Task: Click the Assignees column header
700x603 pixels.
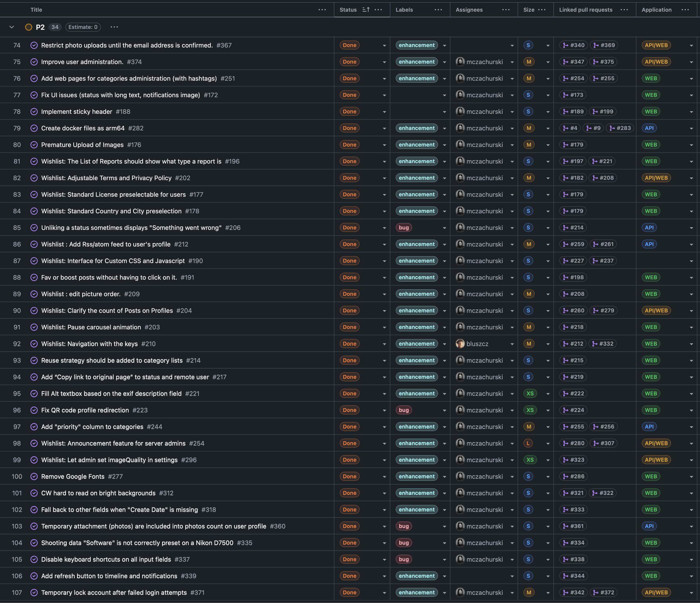Action: (x=469, y=10)
